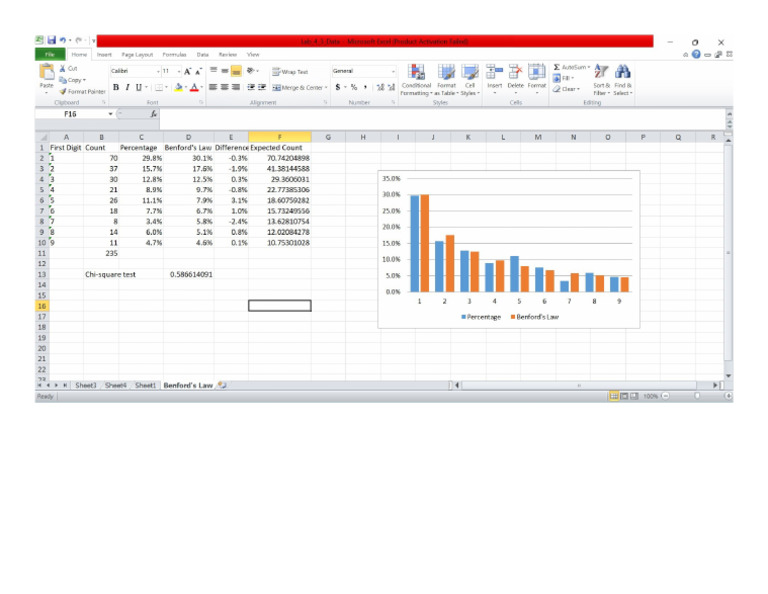Click the Benford's Law chart
This screenshot has width=768, height=594.
pyautogui.click(x=508, y=249)
